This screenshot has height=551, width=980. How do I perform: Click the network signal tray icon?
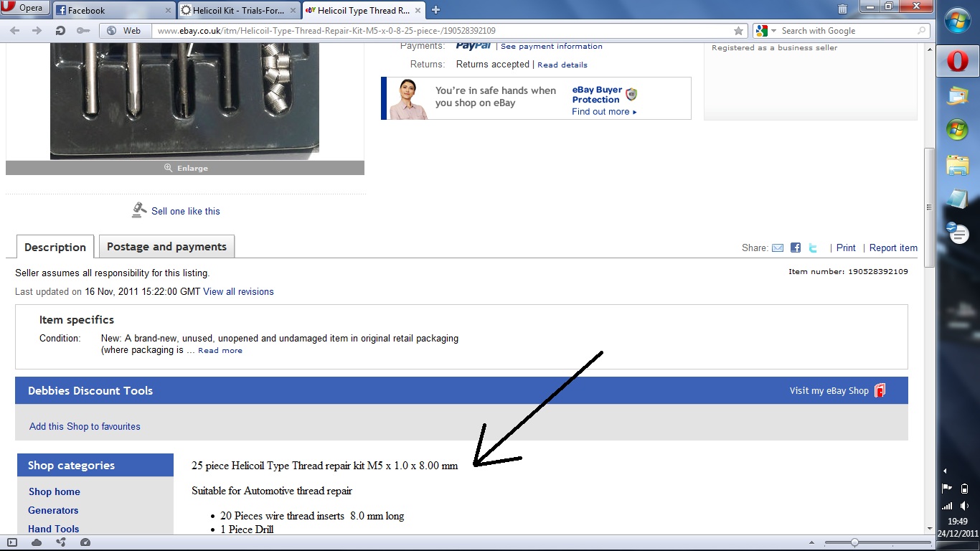[947, 506]
